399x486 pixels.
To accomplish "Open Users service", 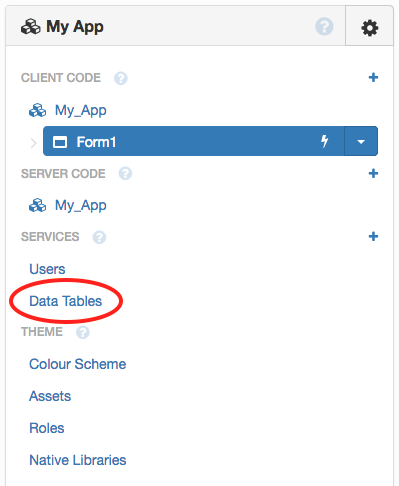I will point(47,269).
